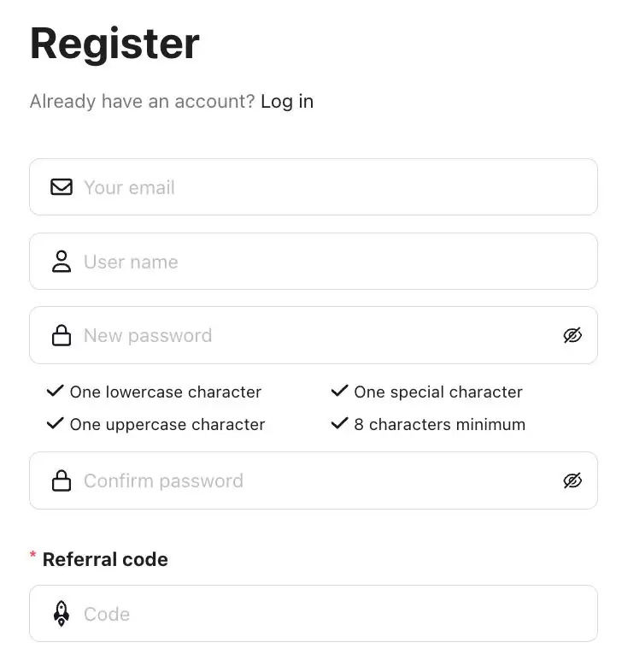Focus the Confirm password input
This screenshot has width=622, height=672.
[314, 480]
